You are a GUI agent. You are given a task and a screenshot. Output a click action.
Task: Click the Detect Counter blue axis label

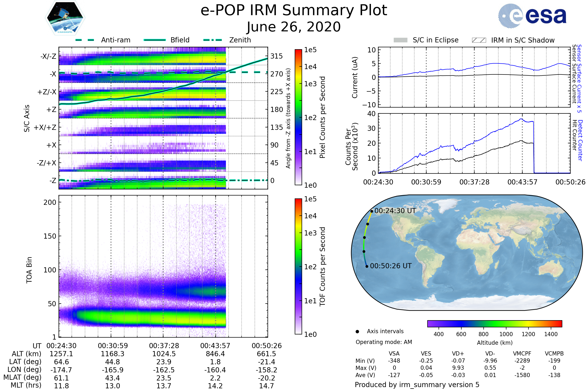[x=580, y=140]
